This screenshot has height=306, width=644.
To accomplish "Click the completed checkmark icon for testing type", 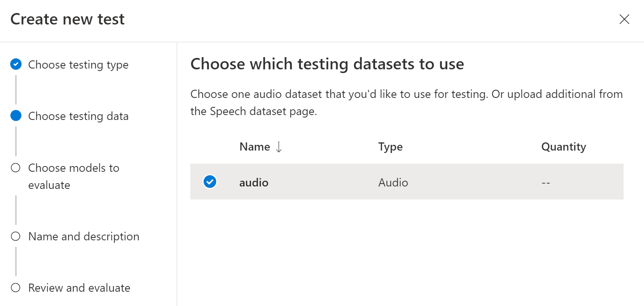I will pyautogui.click(x=16, y=64).
